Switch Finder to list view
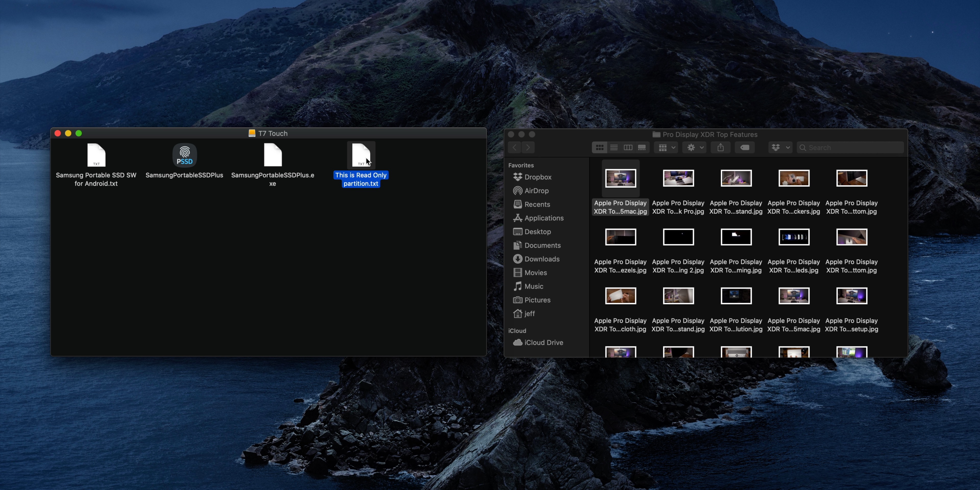980x490 pixels. [x=614, y=148]
